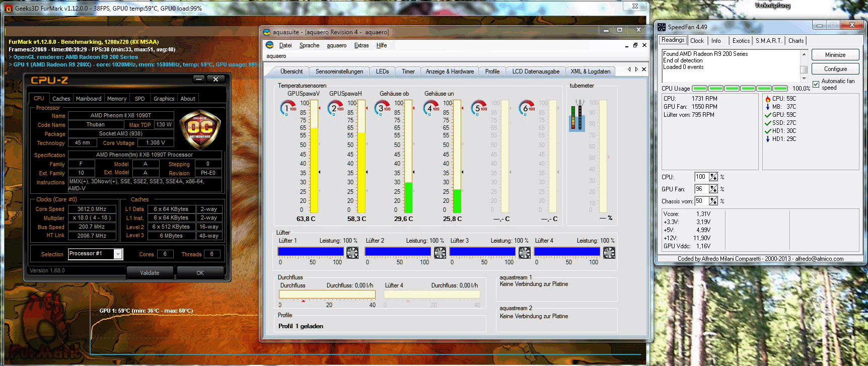Open the Timer tab in aquasuite
The height and width of the screenshot is (366, 868).
[408, 71]
